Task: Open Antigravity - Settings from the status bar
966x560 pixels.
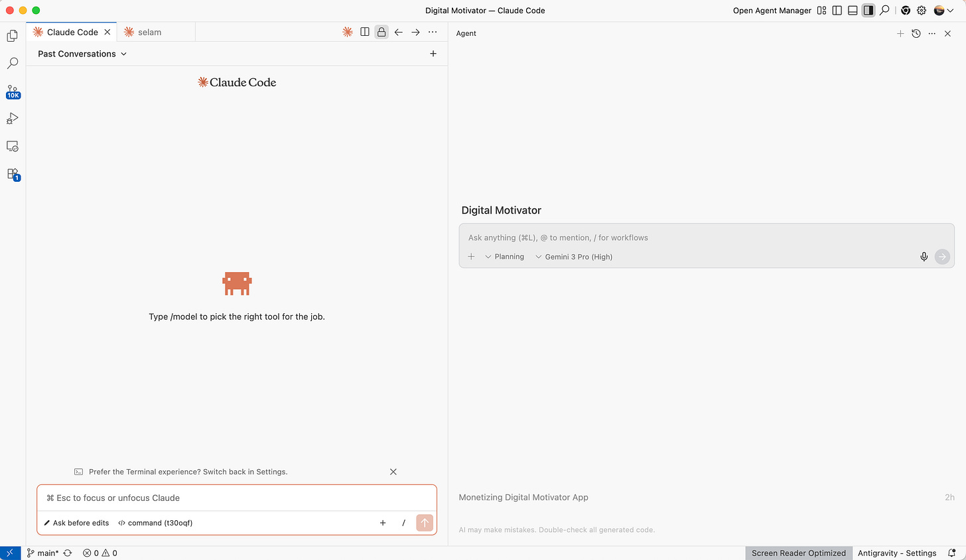Action: 897,553
